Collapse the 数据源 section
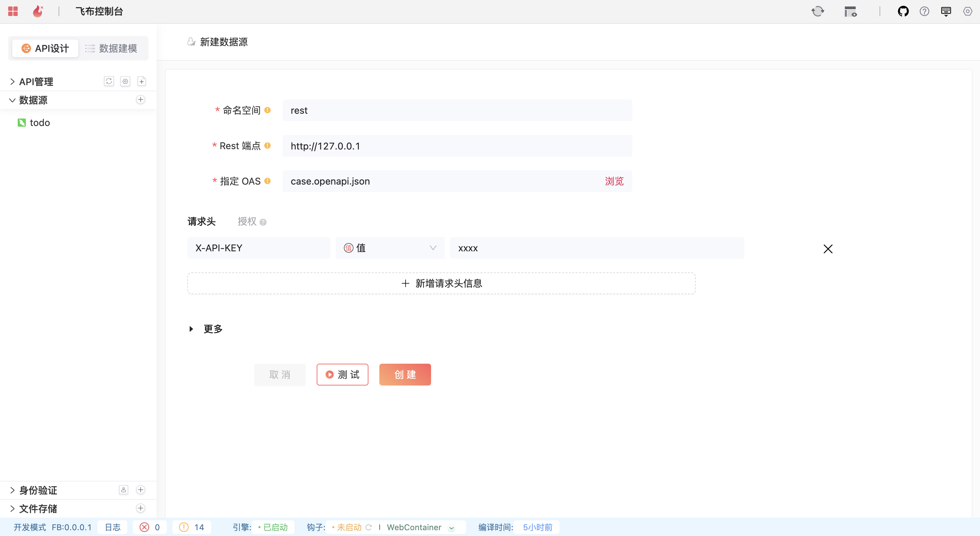Screen dimensions: 980x536 13,100
